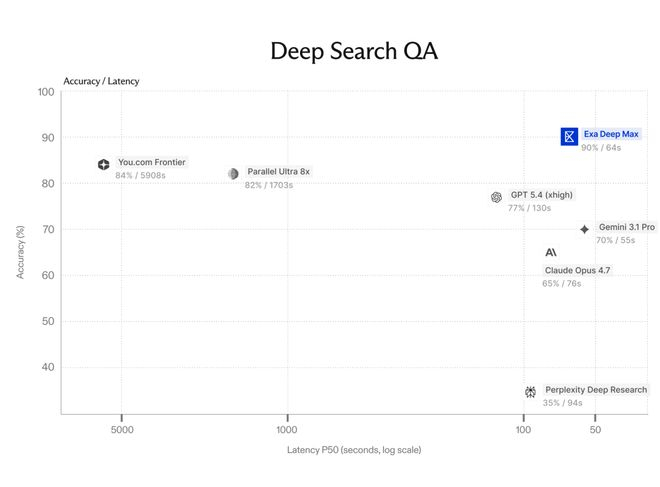Viewport: 660px width, 487px height.
Task: Click the Gemini 3.1 Pro label
Action: tap(627, 227)
